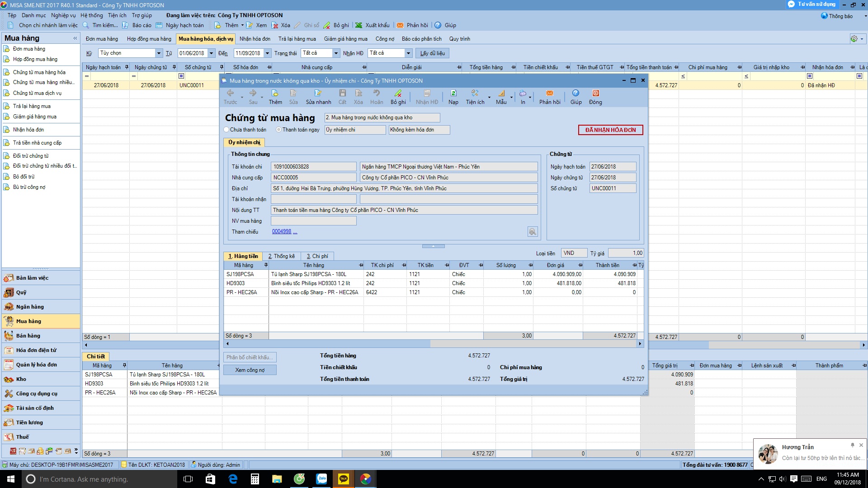Open the Danh mục menu
The image size is (868, 488).
[33, 15]
